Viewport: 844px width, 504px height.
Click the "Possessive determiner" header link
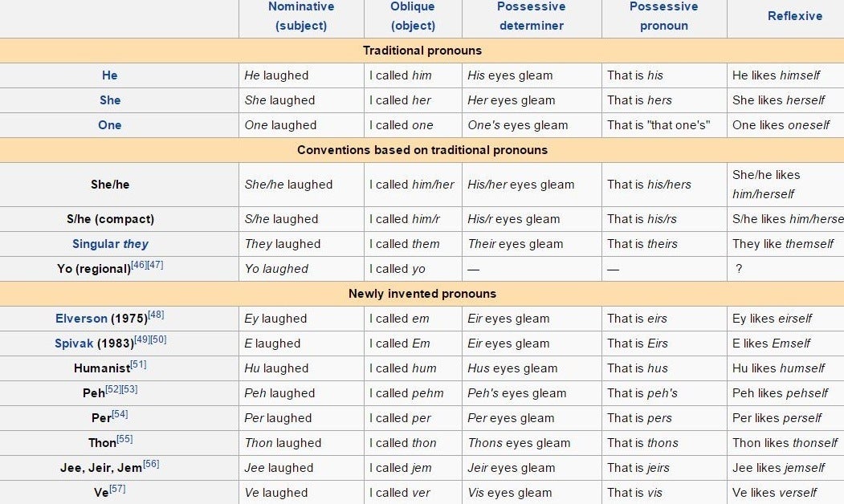(531, 16)
